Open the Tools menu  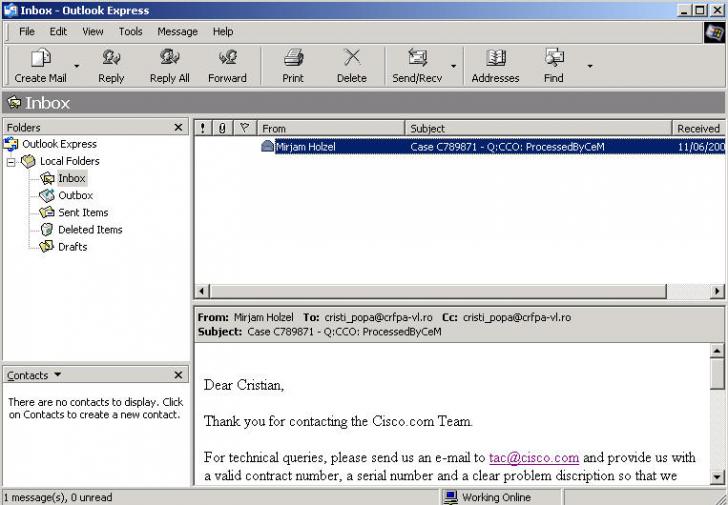(130, 31)
